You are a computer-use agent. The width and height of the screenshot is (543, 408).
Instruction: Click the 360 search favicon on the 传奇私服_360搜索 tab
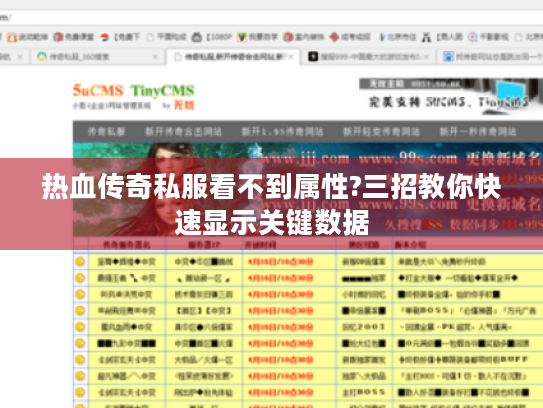click(42, 56)
